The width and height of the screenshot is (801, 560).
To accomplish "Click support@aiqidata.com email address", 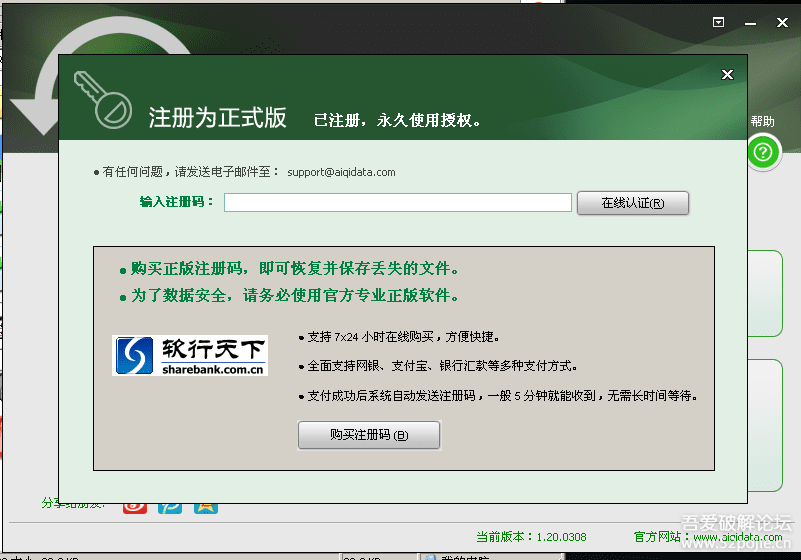I will tap(341, 172).
